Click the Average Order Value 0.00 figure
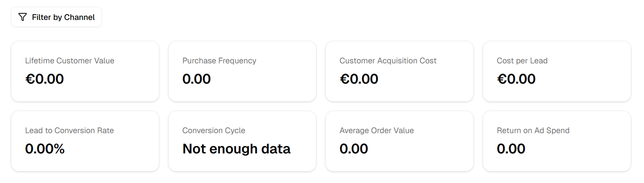 [x=354, y=149]
